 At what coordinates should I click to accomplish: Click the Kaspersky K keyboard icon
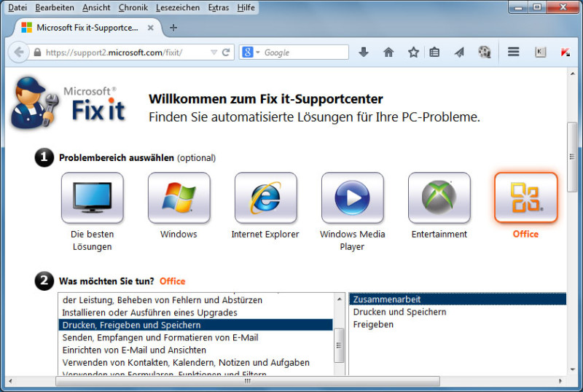(540, 52)
